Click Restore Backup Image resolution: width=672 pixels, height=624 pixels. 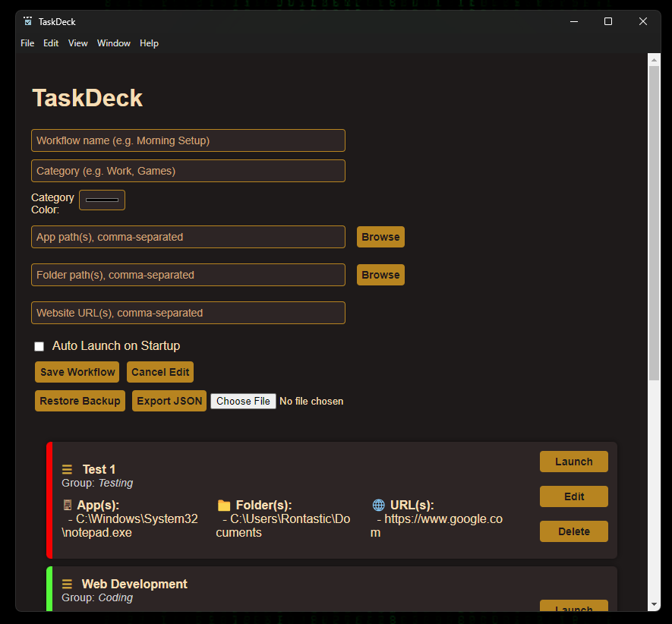tap(80, 401)
